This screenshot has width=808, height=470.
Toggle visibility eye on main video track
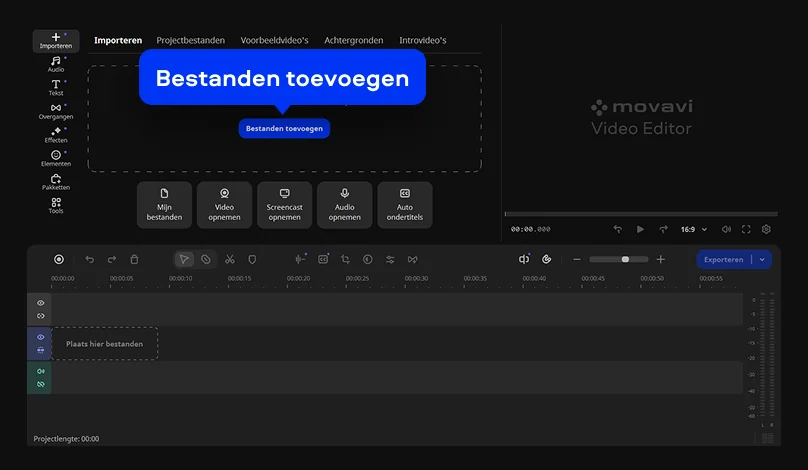[x=41, y=338]
